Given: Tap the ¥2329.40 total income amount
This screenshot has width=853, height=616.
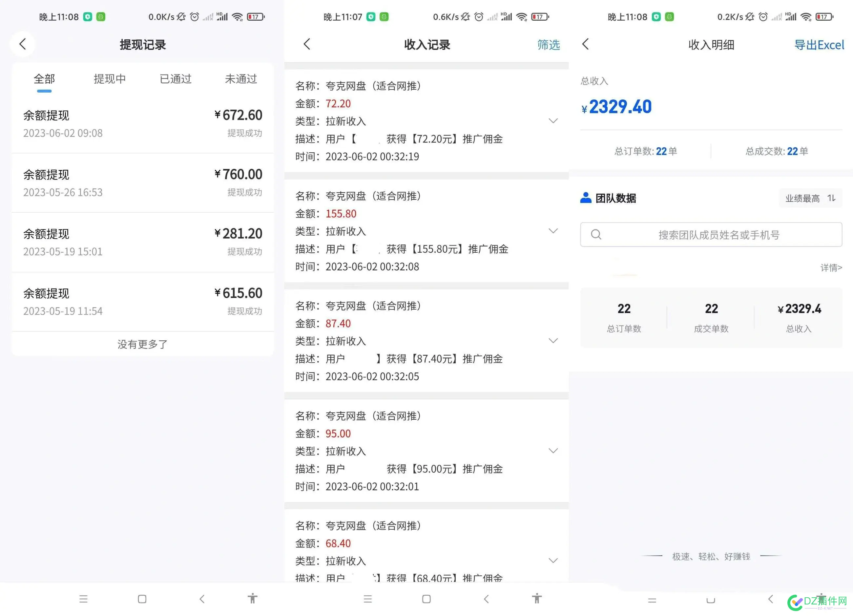Looking at the screenshot, I should [616, 106].
